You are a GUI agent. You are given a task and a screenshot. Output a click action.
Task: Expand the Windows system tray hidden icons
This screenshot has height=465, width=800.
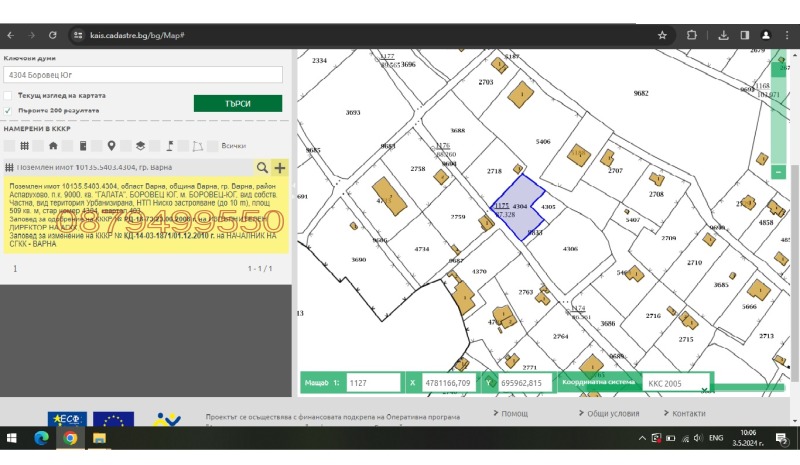(x=642, y=438)
